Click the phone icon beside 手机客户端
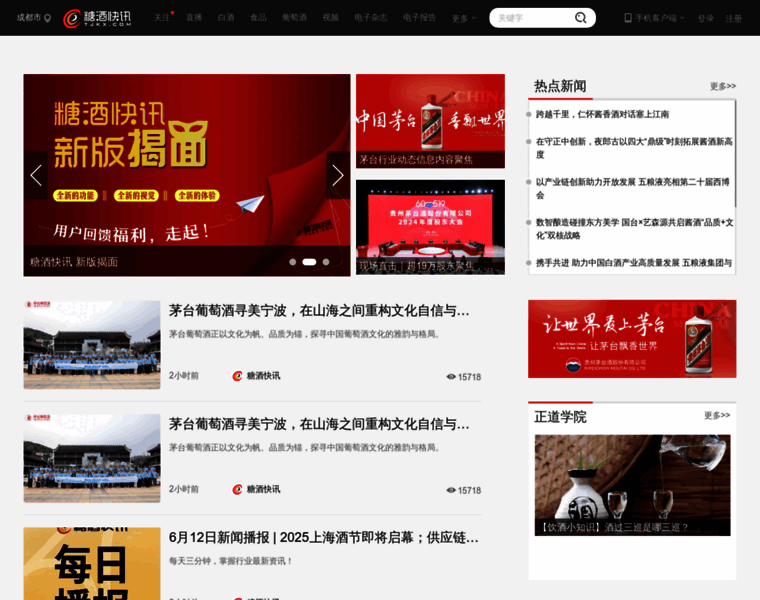Image resolution: width=760 pixels, height=600 pixels. point(628,18)
